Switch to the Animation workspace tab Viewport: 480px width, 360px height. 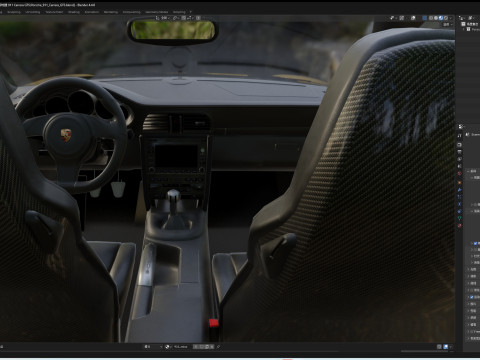coord(92,12)
